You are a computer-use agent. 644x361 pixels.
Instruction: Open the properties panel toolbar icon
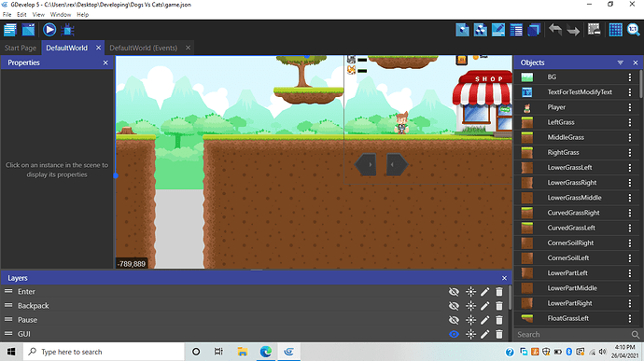pos(498,30)
